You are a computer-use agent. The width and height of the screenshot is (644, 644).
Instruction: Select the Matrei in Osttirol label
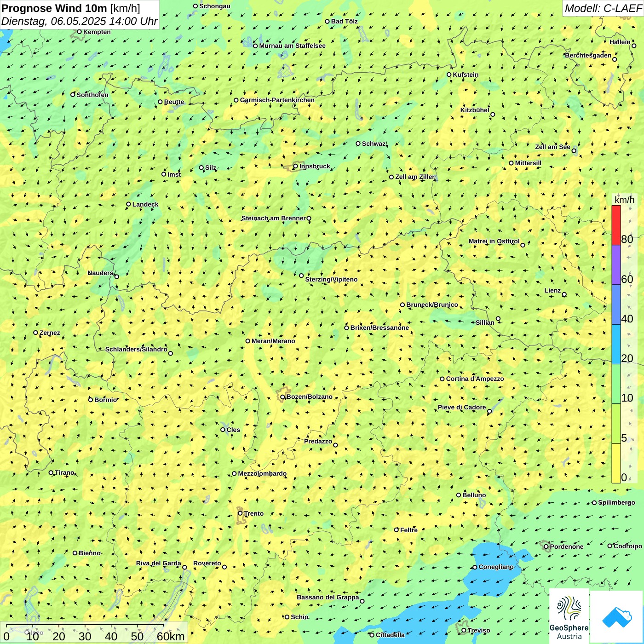tap(494, 241)
